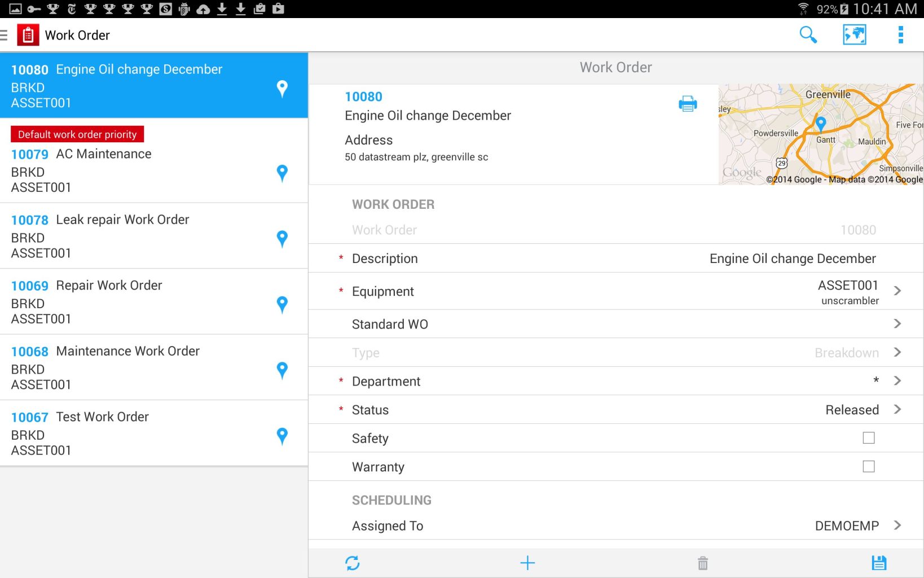Expand the Standard WO chevron
924x578 pixels.
(x=897, y=323)
